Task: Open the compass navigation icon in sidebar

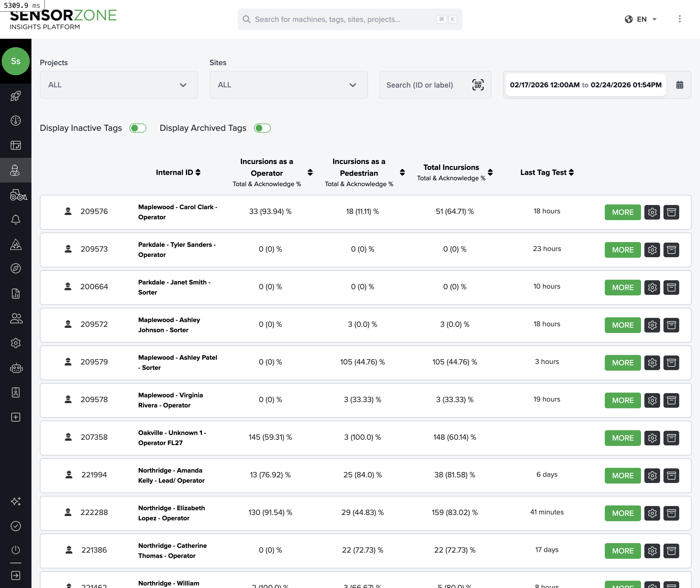Action: (x=16, y=268)
